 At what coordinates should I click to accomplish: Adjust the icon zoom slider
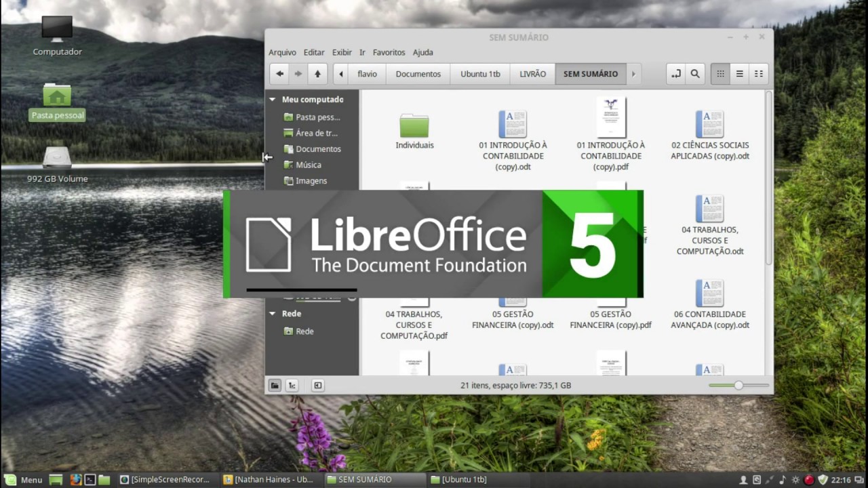tap(738, 386)
